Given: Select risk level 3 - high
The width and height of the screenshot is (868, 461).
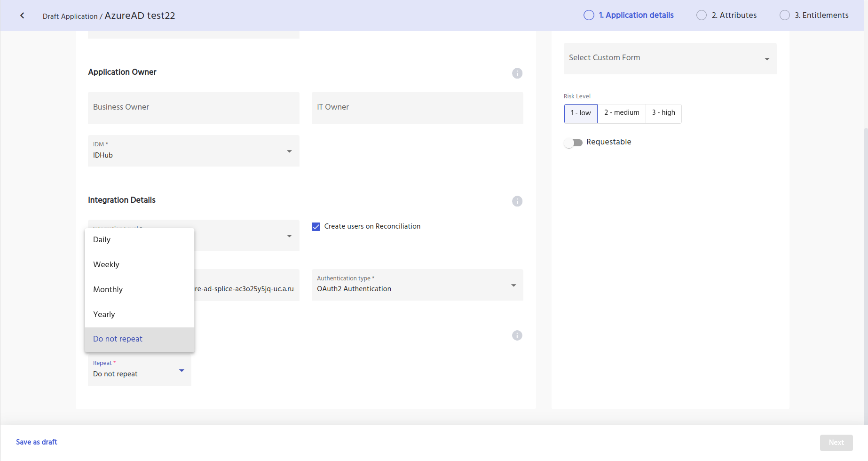Looking at the screenshot, I should pos(663,113).
